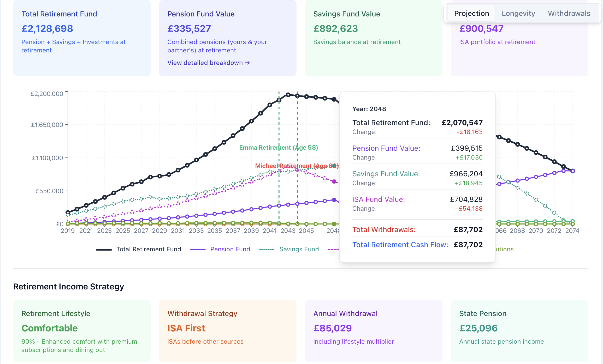The image size is (603, 364).
Task: Click the State Pension card title
Action: pos(483,313)
